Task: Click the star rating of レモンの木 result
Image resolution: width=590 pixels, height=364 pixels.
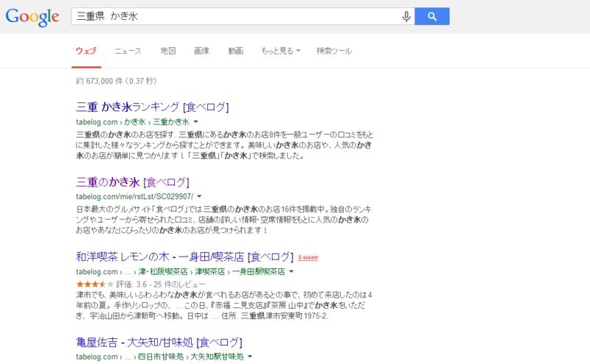Action: tap(95, 284)
